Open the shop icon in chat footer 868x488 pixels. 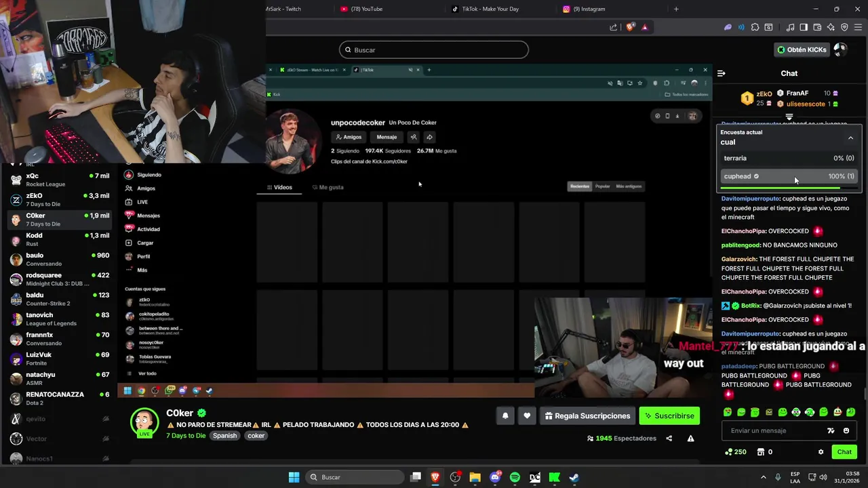761,452
